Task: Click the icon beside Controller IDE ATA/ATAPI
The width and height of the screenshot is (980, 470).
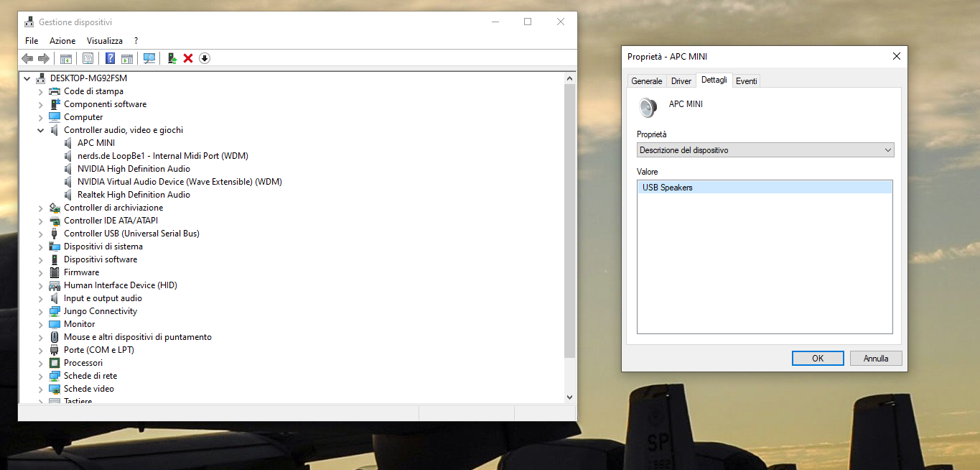Action: point(55,221)
